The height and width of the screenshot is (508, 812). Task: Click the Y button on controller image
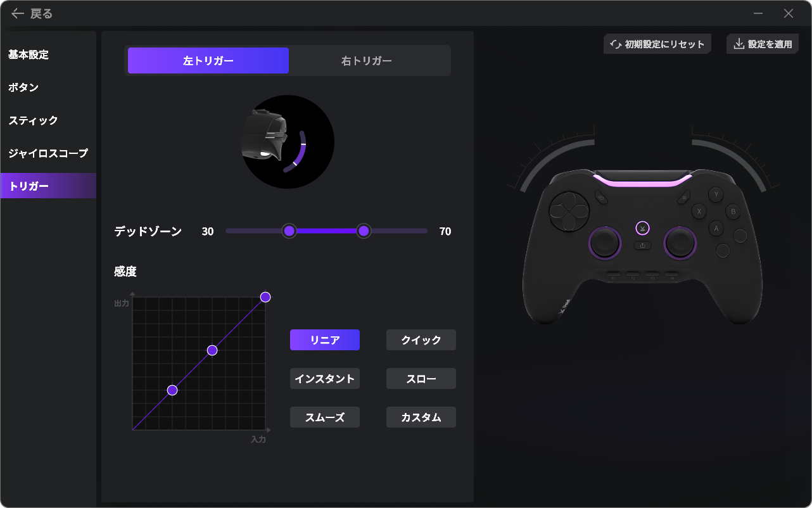(x=716, y=194)
